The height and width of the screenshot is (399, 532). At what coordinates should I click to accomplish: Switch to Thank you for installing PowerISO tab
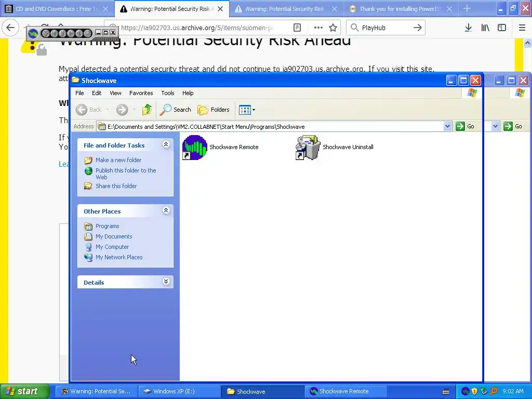pyautogui.click(x=401, y=9)
